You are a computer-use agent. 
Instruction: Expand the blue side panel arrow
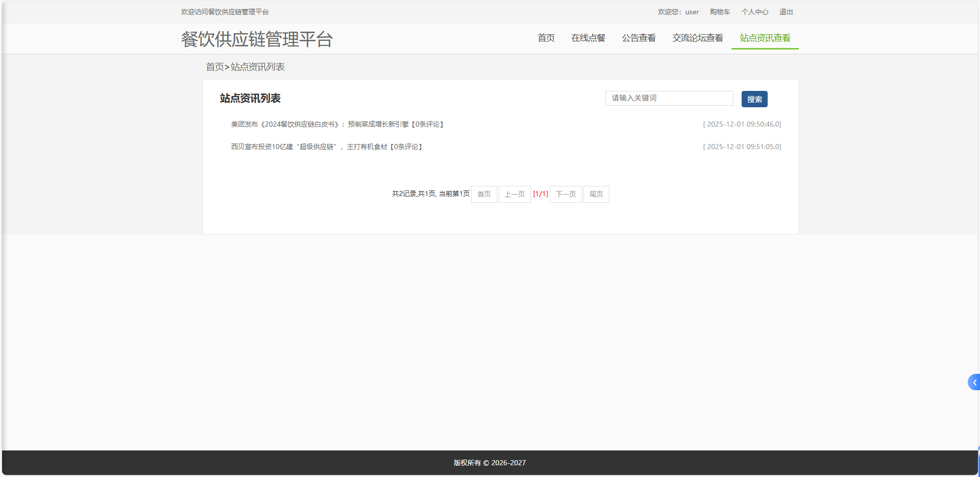pyautogui.click(x=974, y=382)
